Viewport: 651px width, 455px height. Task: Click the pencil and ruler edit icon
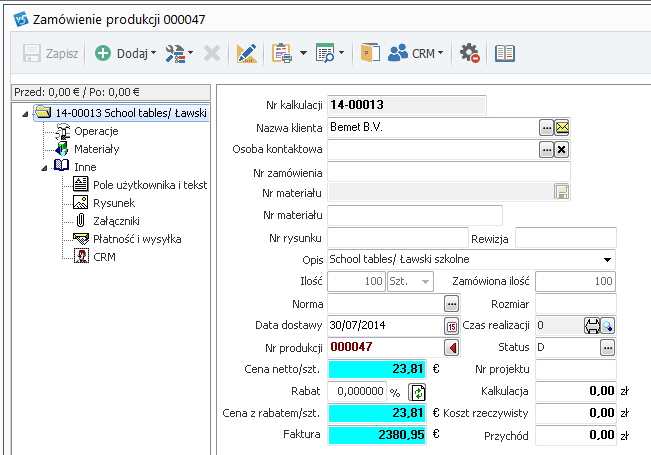point(246,54)
